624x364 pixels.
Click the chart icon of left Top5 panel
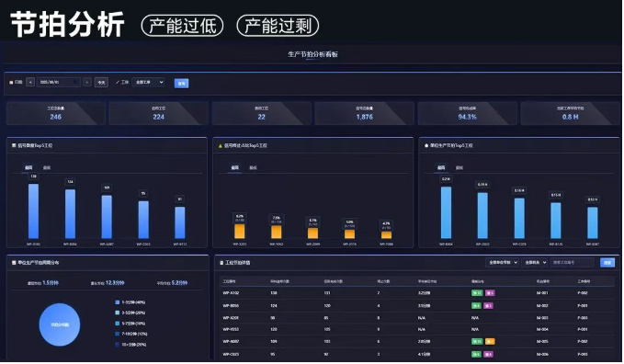pos(14,146)
